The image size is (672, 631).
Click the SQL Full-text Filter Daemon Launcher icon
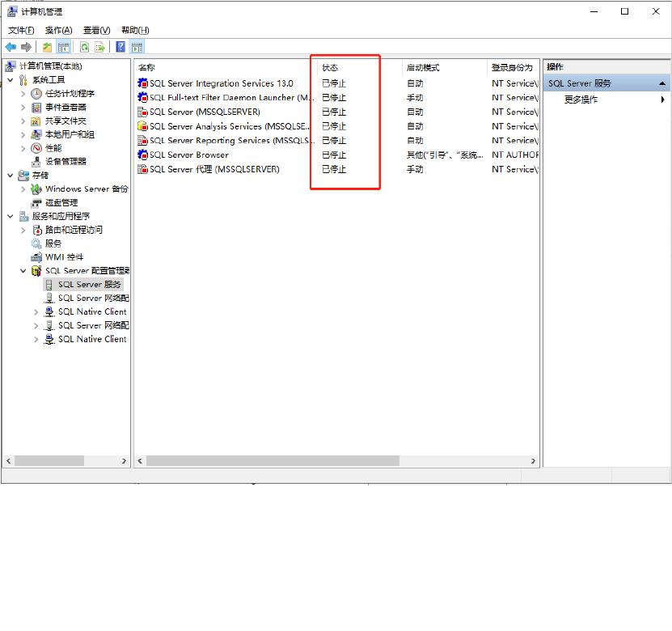tap(142, 97)
